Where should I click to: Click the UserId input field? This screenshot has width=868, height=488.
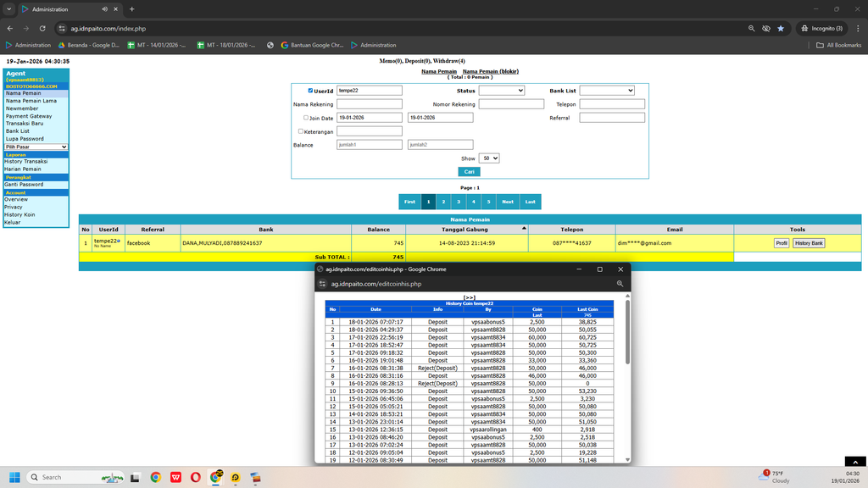coord(370,90)
